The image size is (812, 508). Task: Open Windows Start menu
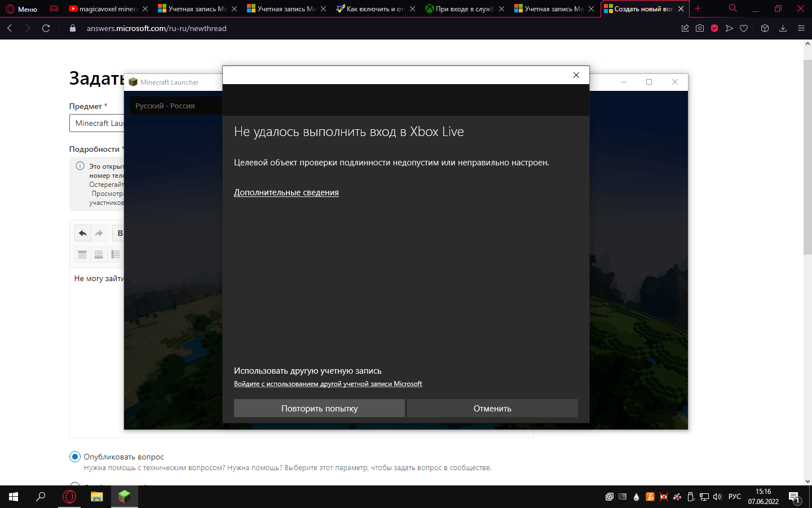coord(14,497)
